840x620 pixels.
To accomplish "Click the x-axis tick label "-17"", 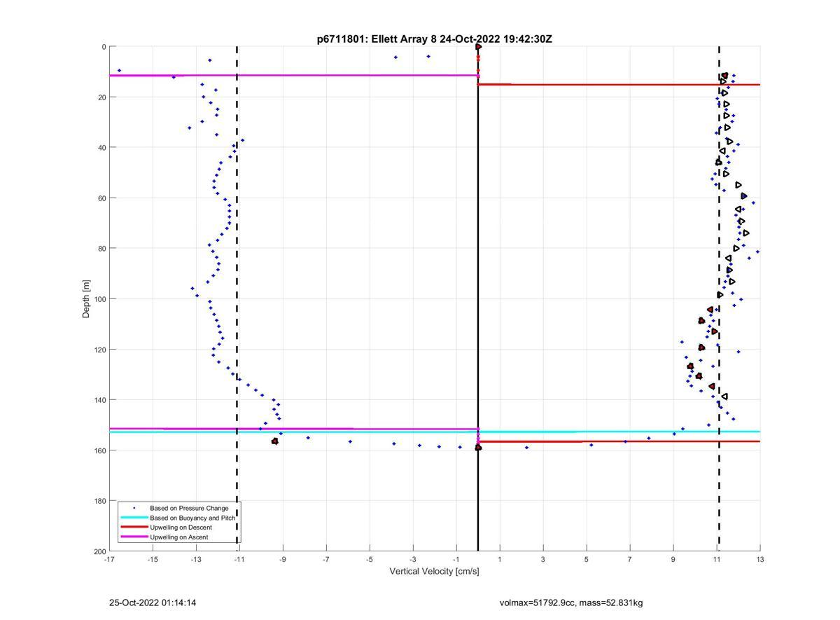I will point(109,559).
